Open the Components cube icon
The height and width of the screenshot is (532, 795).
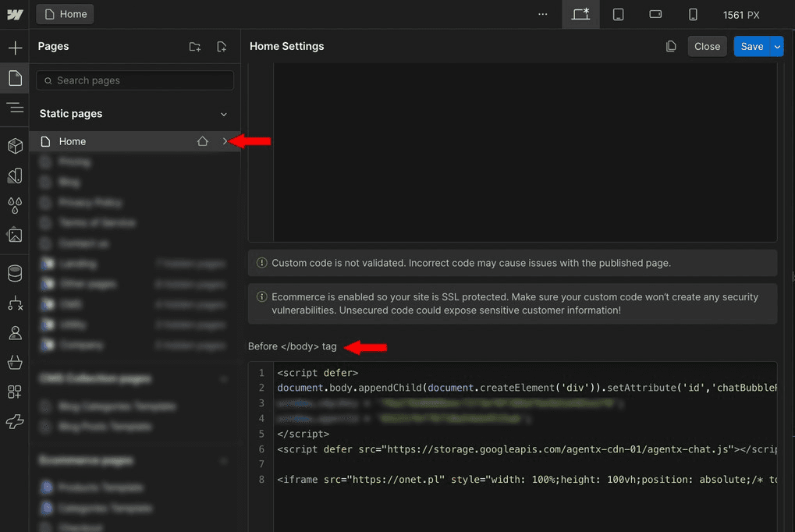point(15,146)
